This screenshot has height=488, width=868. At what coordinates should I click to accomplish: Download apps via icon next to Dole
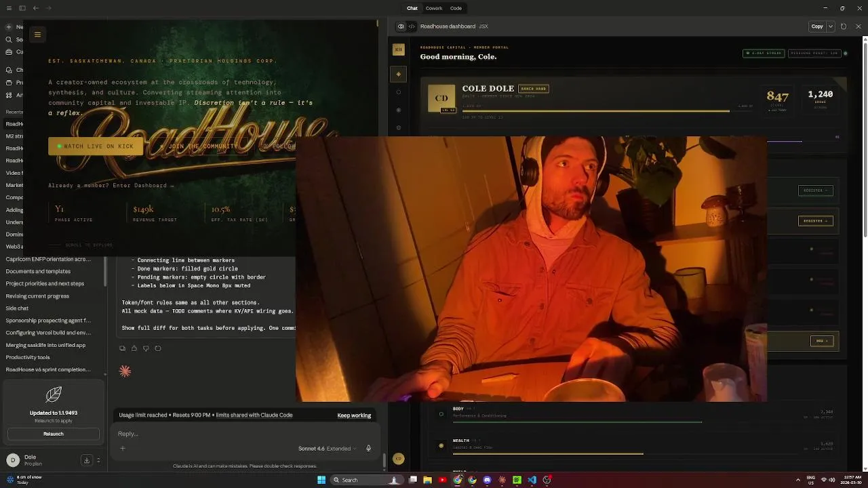click(87, 460)
